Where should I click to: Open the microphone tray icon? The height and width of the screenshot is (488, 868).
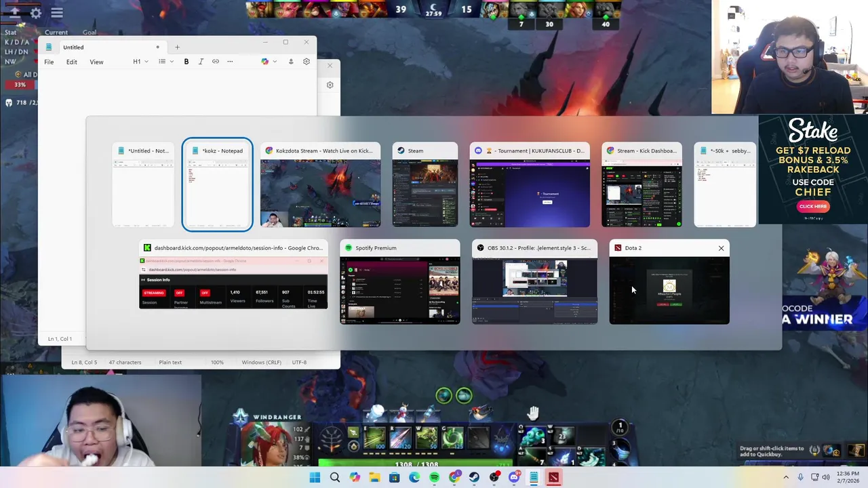pyautogui.click(x=801, y=477)
